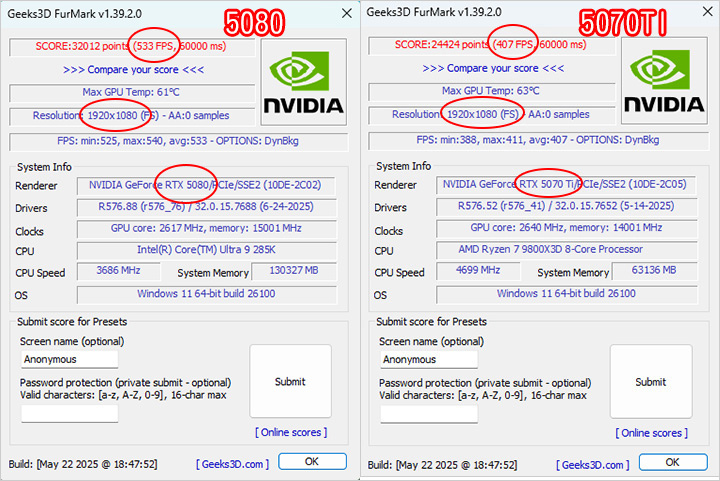Click the password field in the right window
This screenshot has width=720, height=481.
[429, 414]
